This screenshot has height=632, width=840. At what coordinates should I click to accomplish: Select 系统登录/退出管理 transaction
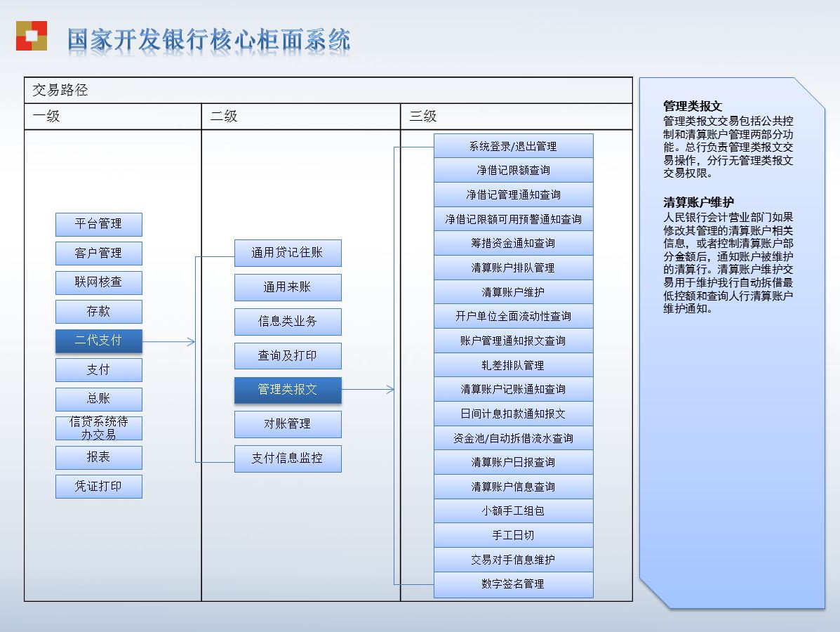coord(513,146)
